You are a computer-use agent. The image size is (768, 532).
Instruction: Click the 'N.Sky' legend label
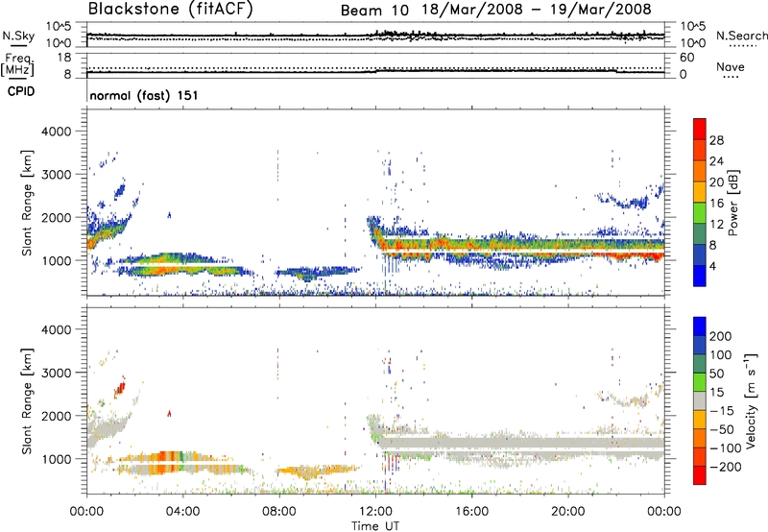18,36
